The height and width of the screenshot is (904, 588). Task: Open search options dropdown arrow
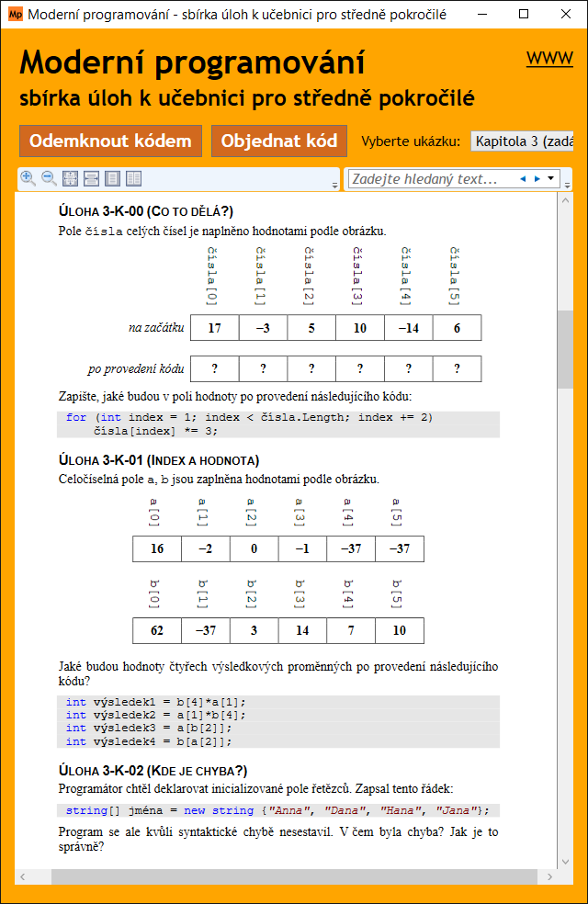550,178
